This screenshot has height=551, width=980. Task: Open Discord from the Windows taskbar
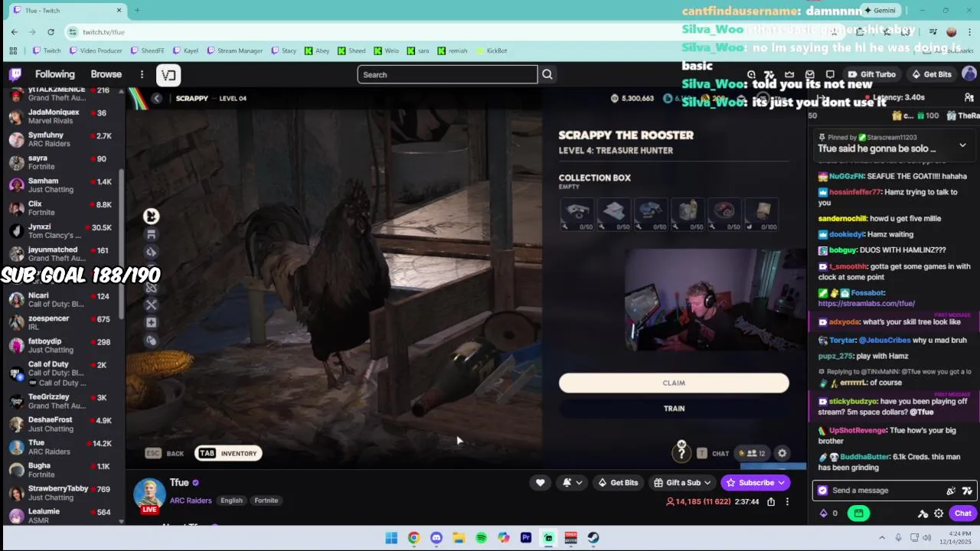[x=436, y=538]
